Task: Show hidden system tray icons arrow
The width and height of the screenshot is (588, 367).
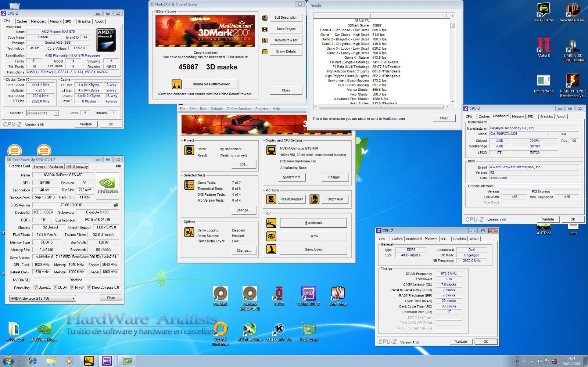Action: pos(532,361)
